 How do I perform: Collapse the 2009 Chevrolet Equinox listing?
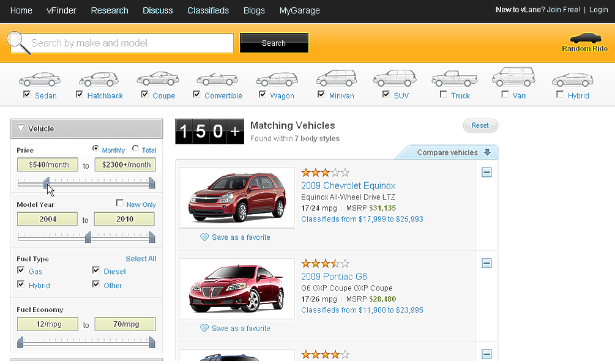tap(486, 173)
